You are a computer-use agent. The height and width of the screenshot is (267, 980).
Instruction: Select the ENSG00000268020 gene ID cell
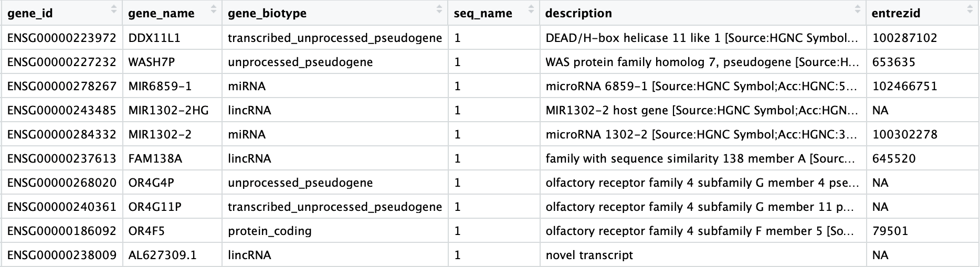point(61,183)
